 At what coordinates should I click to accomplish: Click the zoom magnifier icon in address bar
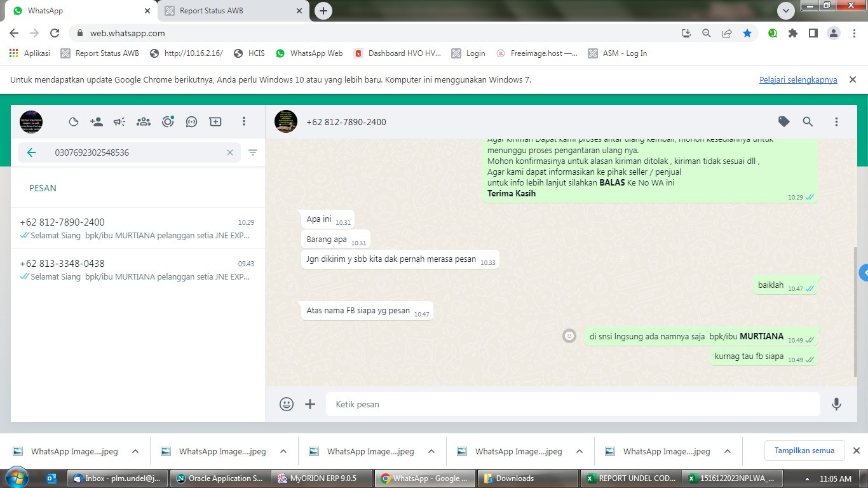pos(707,33)
